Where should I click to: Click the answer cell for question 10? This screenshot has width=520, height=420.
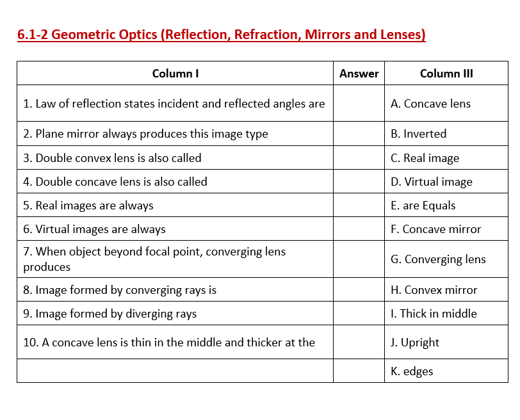[359, 343]
